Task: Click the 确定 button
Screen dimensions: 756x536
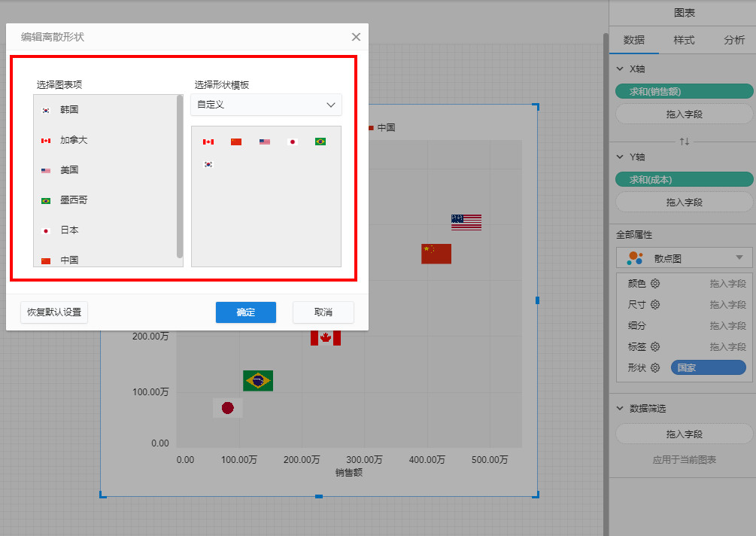Action: pyautogui.click(x=246, y=312)
